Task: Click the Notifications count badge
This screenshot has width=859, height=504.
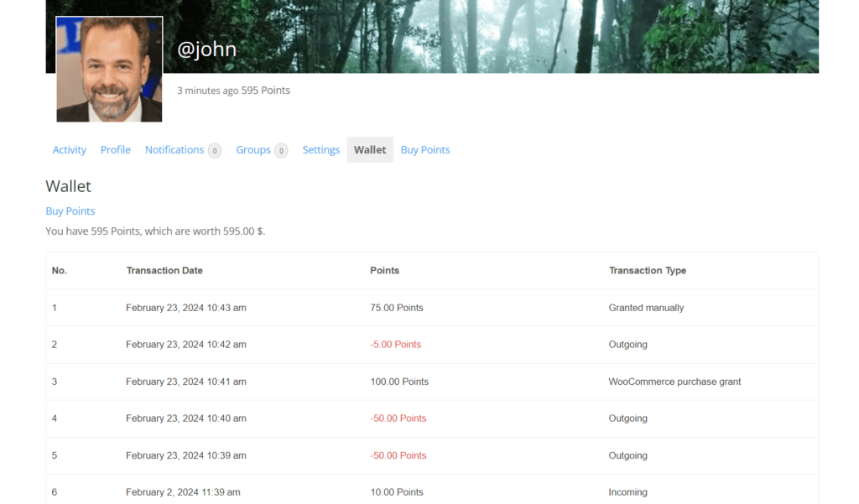Action: 215,151
